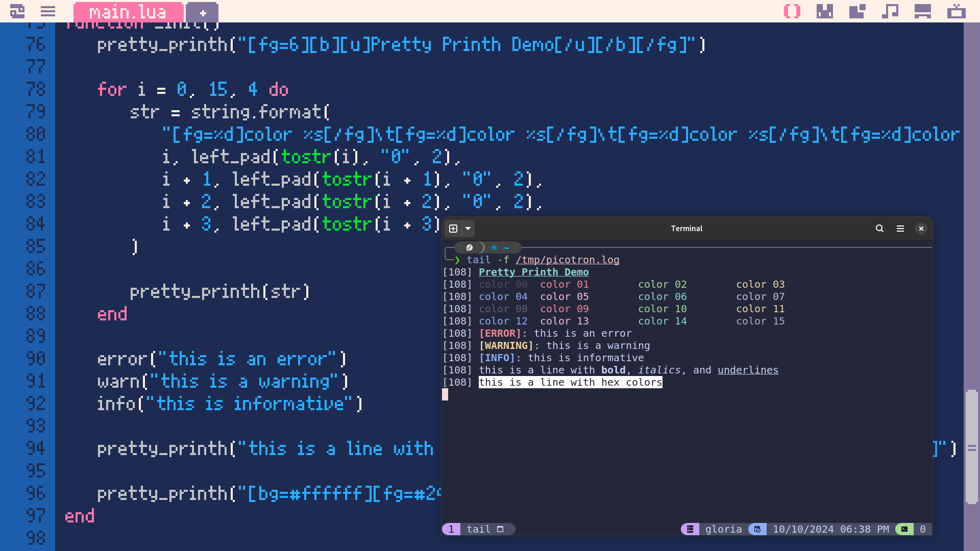Click the highlighted 'hex colors' terminal line
Screen dimensions: 980x551
(570, 383)
